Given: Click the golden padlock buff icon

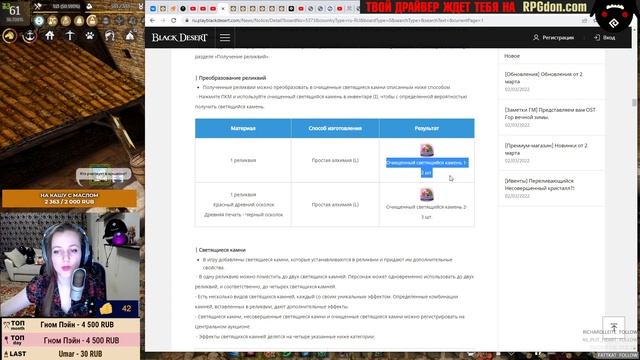Looking at the screenshot, I should coord(92,21).
